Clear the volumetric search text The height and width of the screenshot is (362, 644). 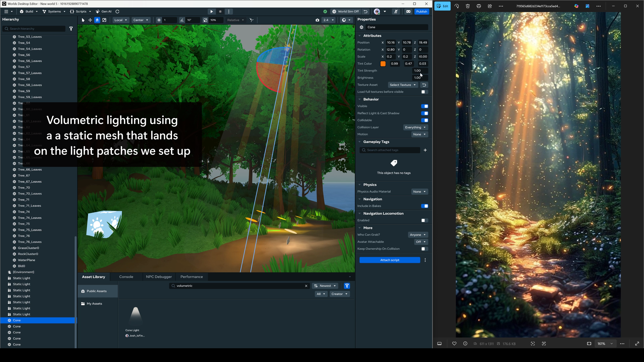(306, 286)
